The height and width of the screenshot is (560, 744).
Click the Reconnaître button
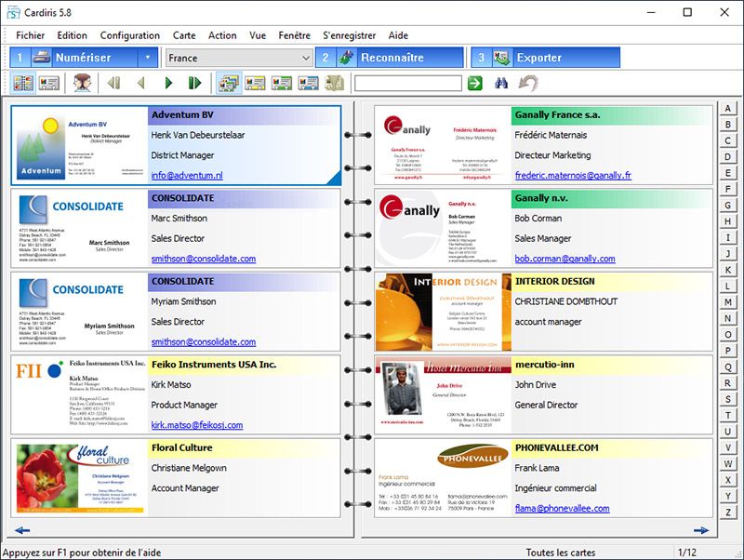[x=372, y=58]
